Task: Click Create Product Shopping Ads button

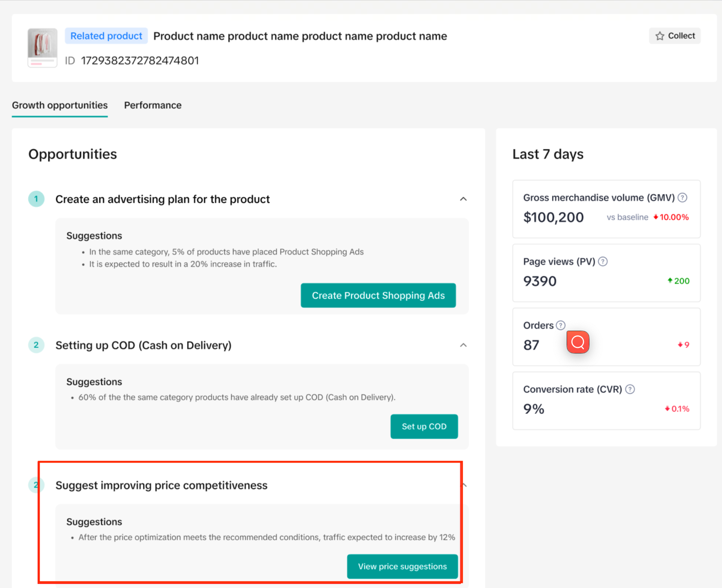Action: 378,295
